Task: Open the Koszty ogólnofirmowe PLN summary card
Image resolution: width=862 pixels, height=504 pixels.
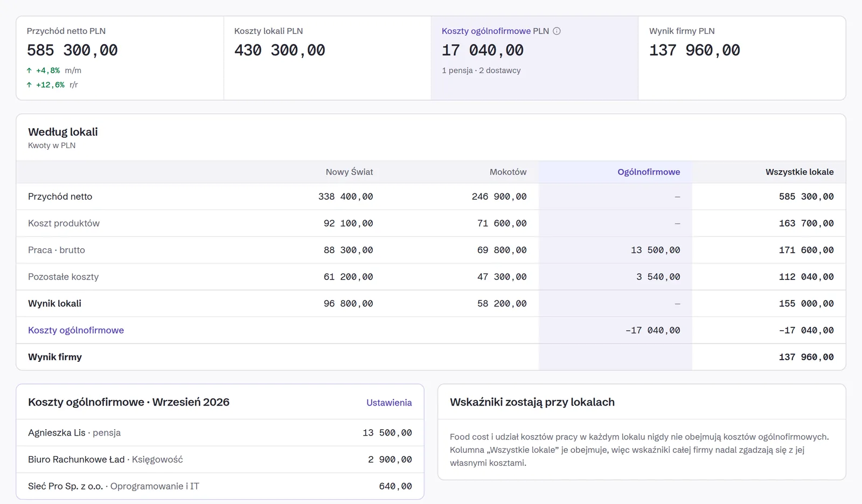Action: (x=534, y=58)
